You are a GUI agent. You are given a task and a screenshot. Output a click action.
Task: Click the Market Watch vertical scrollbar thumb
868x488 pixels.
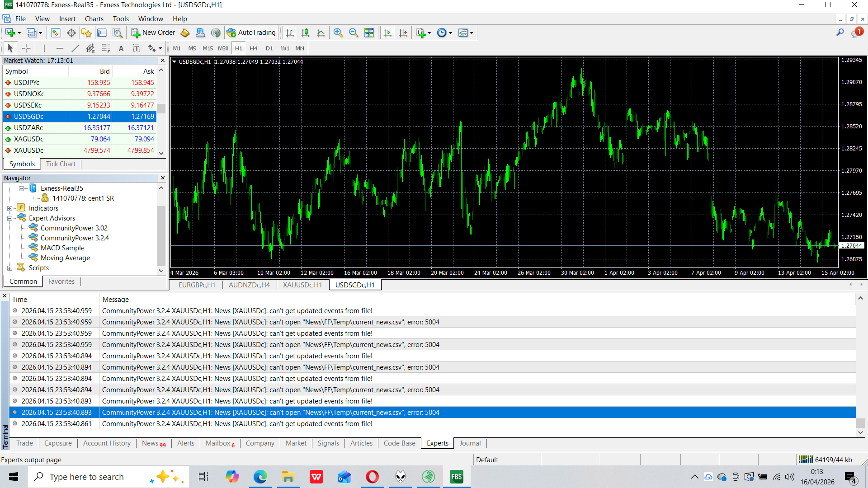pyautogui.click(x=161, y=108)
